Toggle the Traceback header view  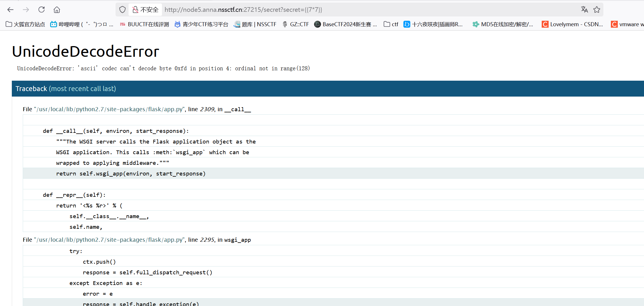pyautogui.click(x=66, y=88)
